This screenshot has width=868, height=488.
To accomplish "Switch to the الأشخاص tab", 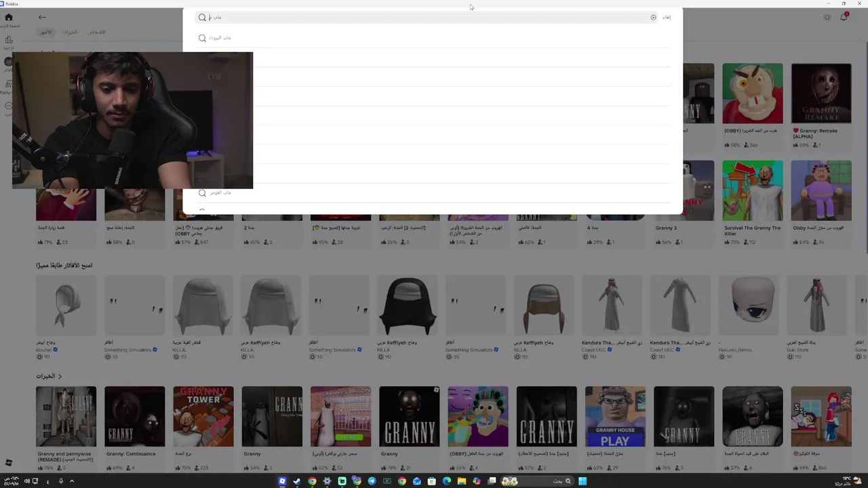I will coord(97,32).
